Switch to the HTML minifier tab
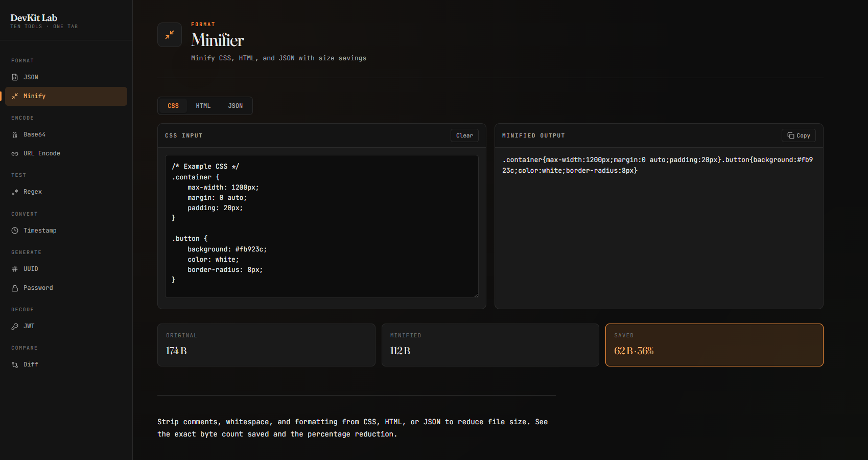868x460 pixels. pyautogui.click(x=203, y=106)
